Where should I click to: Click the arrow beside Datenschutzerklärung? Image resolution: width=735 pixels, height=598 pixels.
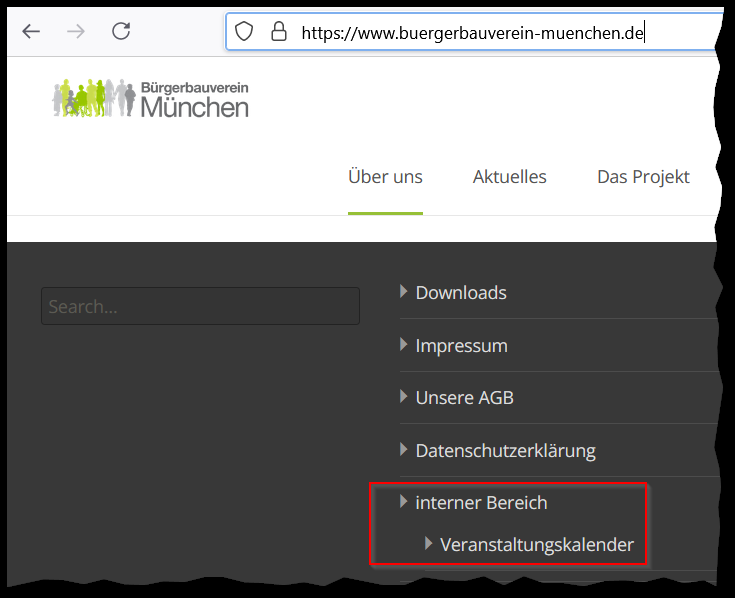(404, 449)
